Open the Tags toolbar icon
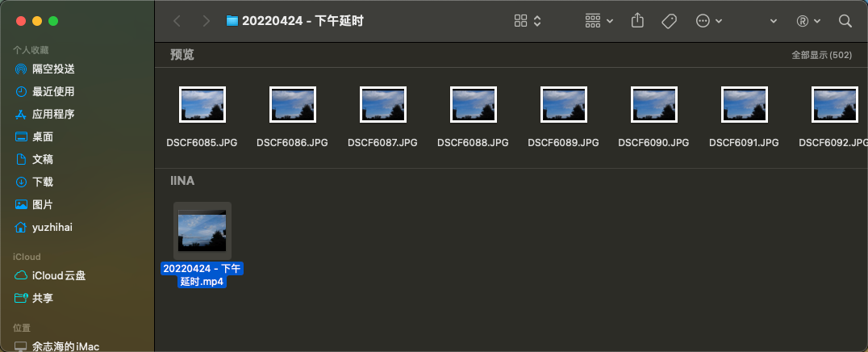Viewport: 868px width, 352px height. (x=670, y=21)
